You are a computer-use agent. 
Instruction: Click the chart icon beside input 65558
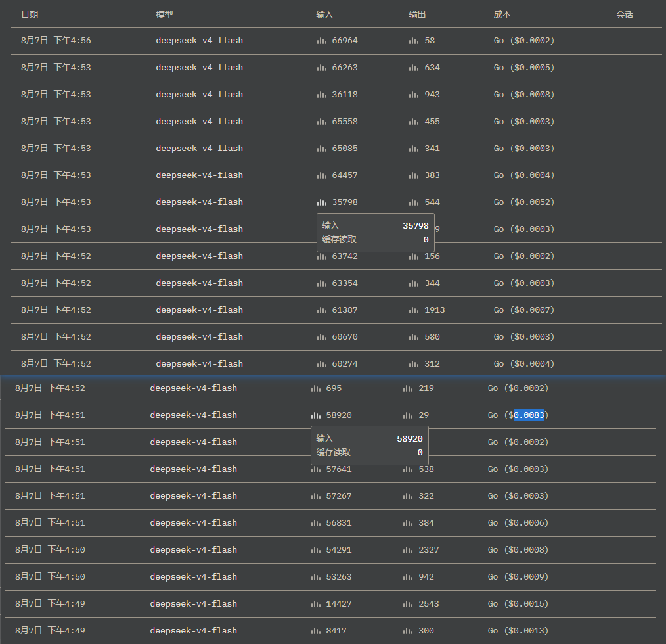click(322, 122)
